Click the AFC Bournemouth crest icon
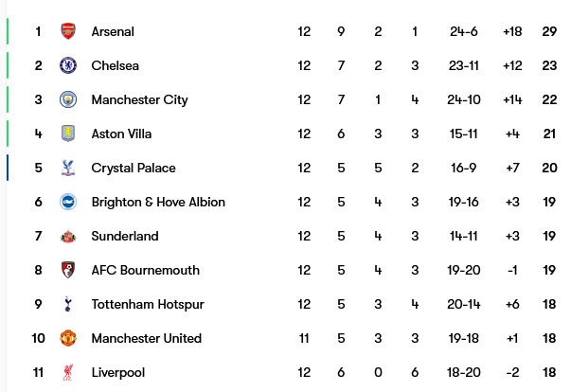Screen dimensions: 571x392 click(67, 270)
